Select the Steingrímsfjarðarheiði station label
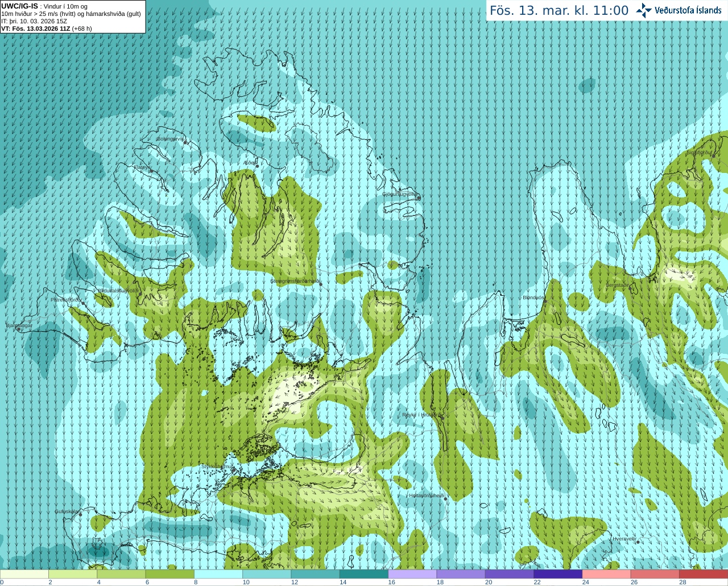 pyautogui.click(x=294, y=281)
